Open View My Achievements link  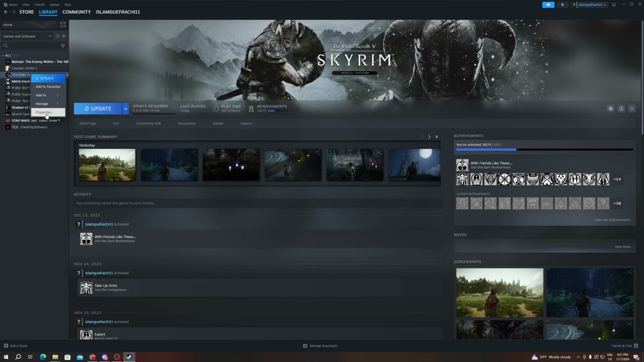click(x=612, y=220)
